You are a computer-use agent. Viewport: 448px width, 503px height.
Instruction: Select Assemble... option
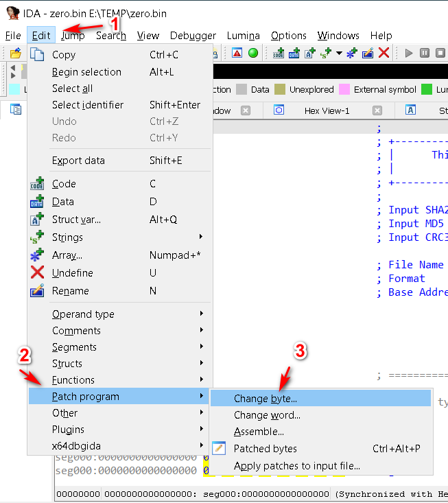[x=320, y=432]
